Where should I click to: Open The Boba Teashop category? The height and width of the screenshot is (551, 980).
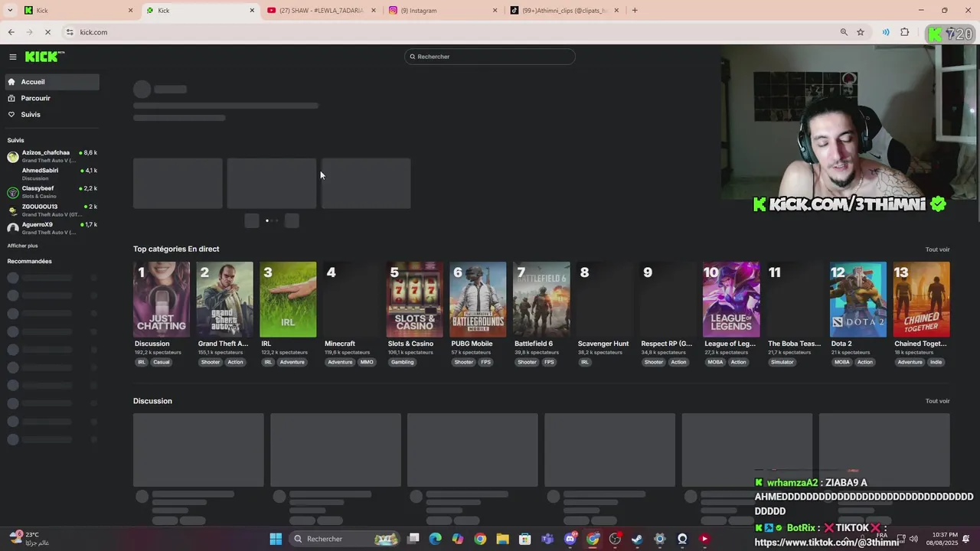pos(795,299)
